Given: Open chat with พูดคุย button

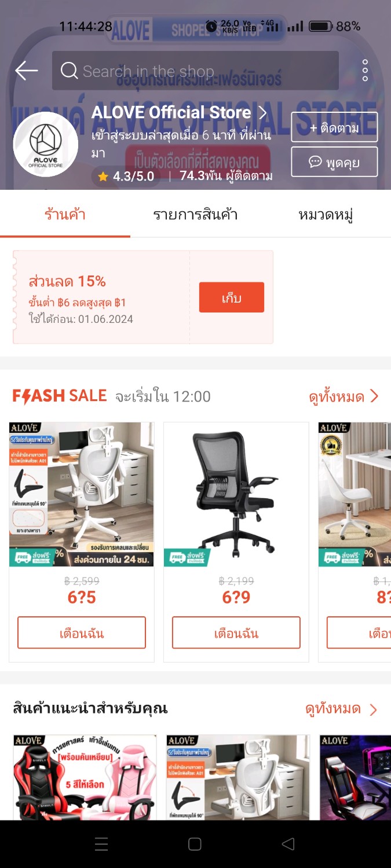Looking at the screenshot, I should coord(334,161).
